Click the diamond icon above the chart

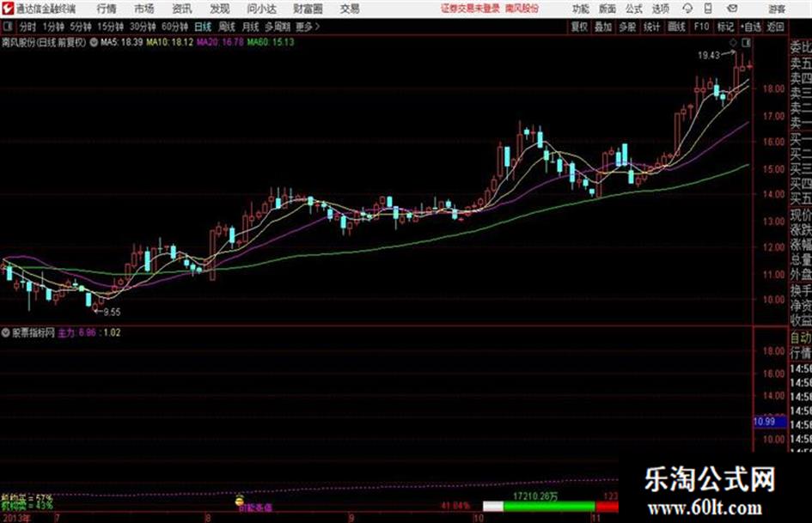point(733,42)
